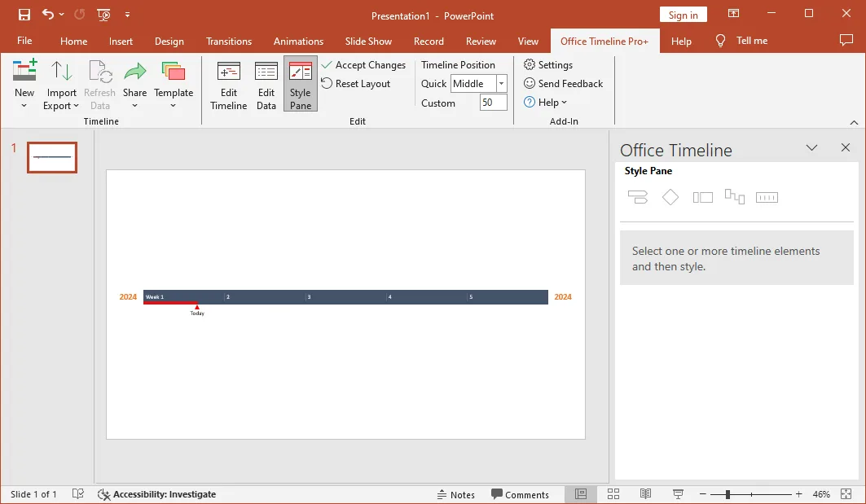This screenshot has height=504, width=866.
Task: Collapse the ribbon with the chevron
Action: [x=854, y=123]
